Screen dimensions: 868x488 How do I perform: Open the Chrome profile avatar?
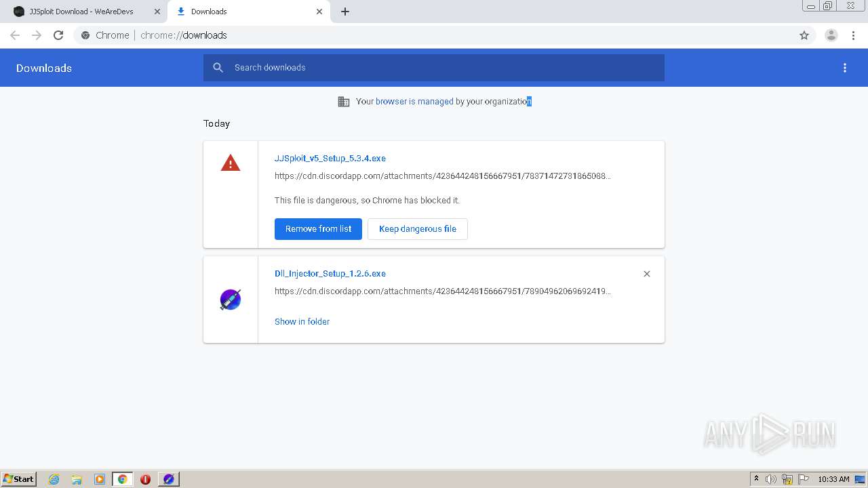[x=831, y=35]
